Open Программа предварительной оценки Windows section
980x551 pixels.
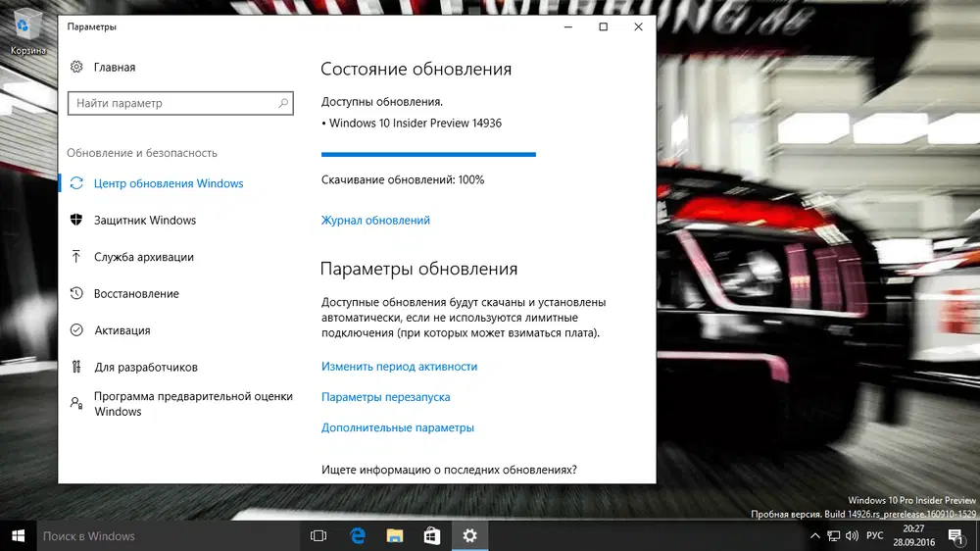(193, 404)
